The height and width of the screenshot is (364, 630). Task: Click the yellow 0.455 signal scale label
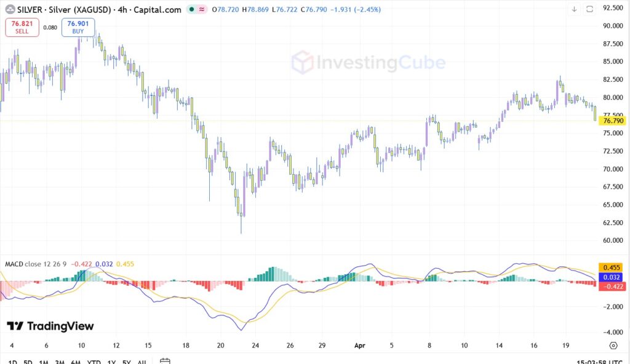[x=613, y=268]
